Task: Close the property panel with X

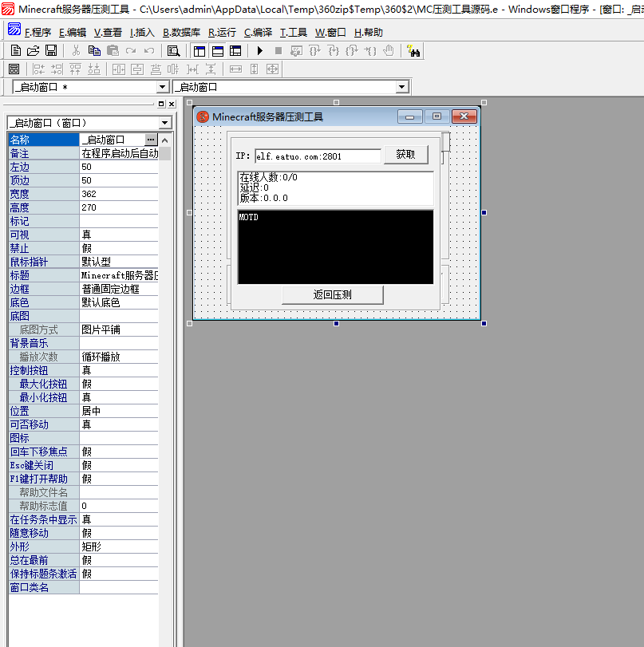Action: tap(172, 104)
